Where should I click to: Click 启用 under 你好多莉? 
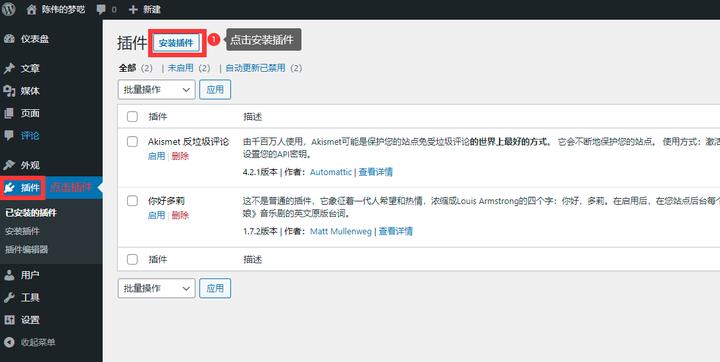156,215
